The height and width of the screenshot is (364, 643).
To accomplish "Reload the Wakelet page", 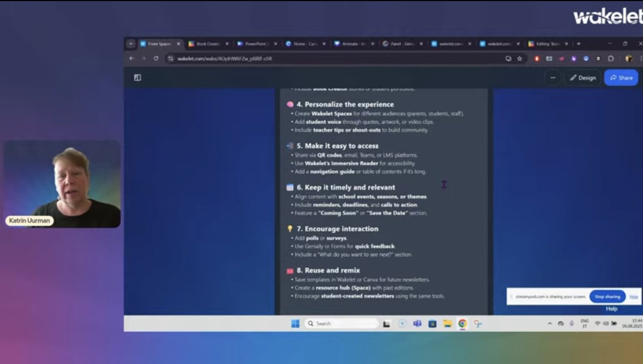I will (x=156, y=58).
